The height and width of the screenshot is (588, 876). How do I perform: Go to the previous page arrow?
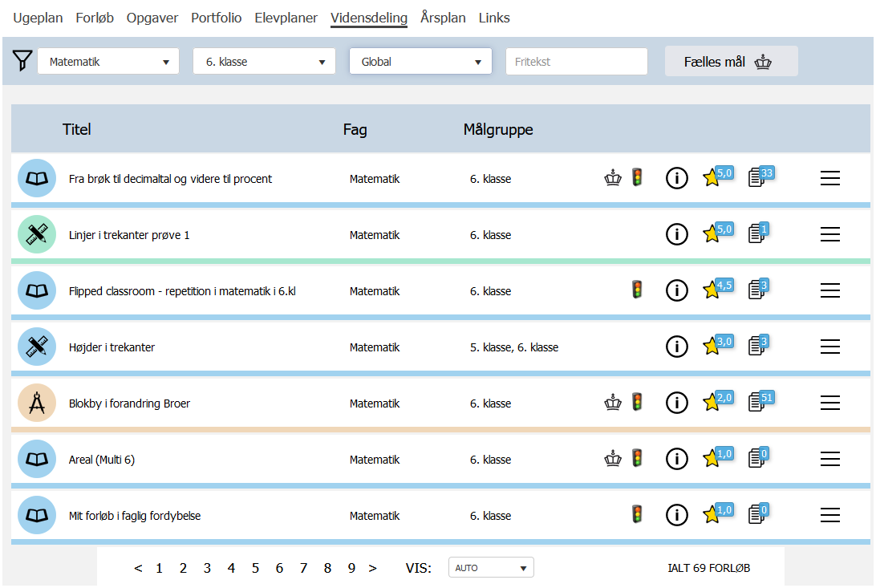tap(138, 568)
